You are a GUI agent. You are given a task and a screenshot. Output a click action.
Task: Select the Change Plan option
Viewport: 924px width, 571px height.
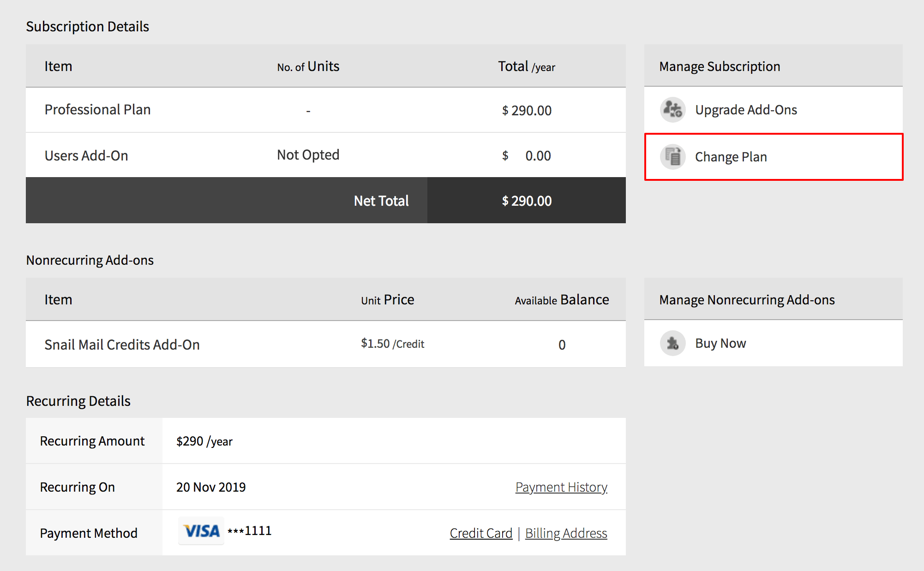[x=731, y=157]
